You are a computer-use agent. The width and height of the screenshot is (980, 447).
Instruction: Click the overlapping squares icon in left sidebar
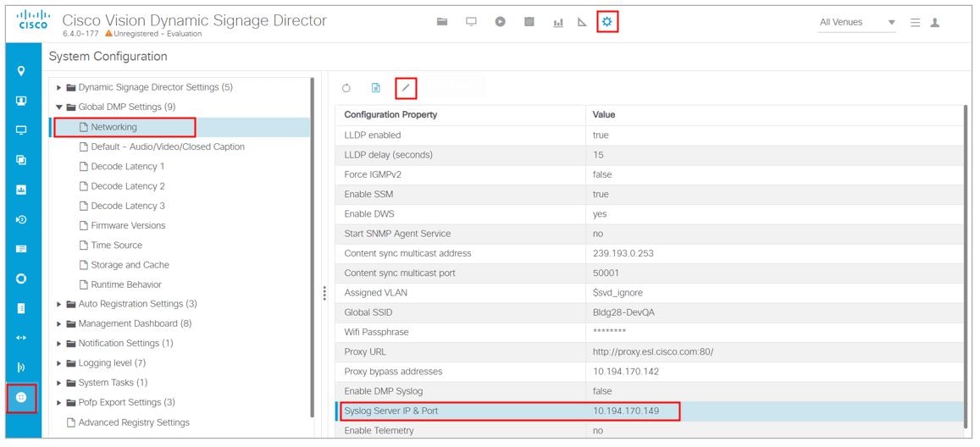[x=21, y=160]
